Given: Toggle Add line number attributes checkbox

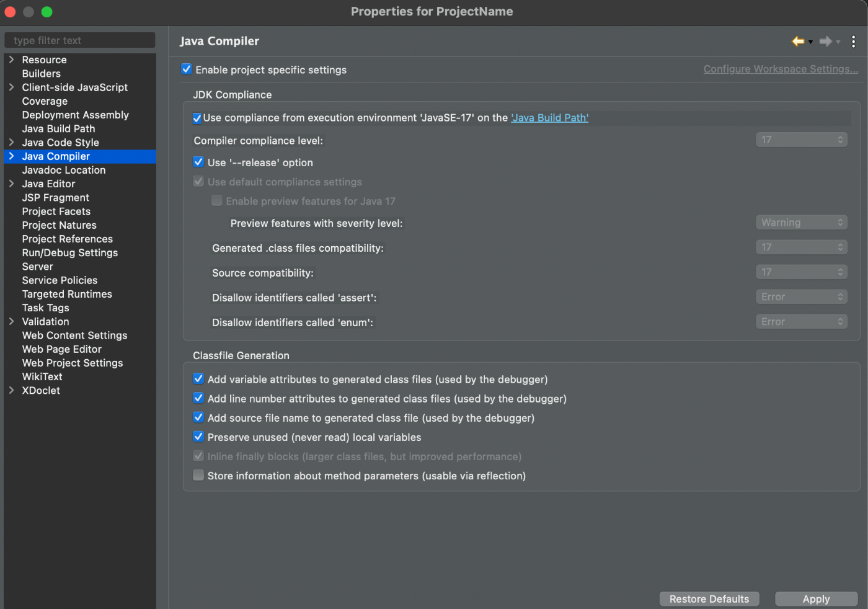Looking at the screenshot, I should (198, 398).
